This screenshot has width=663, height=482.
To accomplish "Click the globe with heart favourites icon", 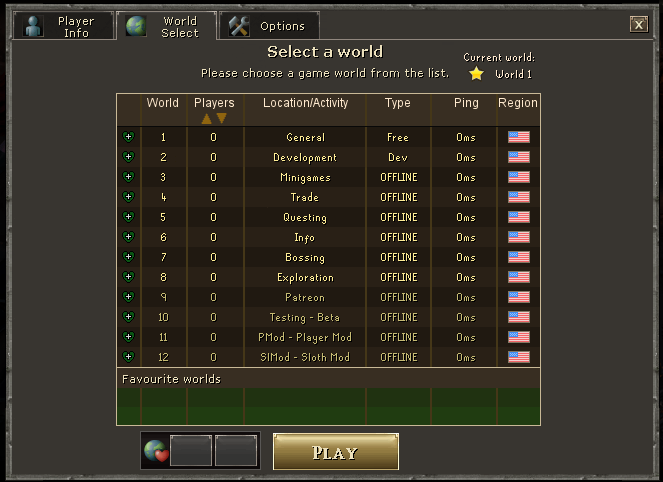I will (x=156, y=451).
